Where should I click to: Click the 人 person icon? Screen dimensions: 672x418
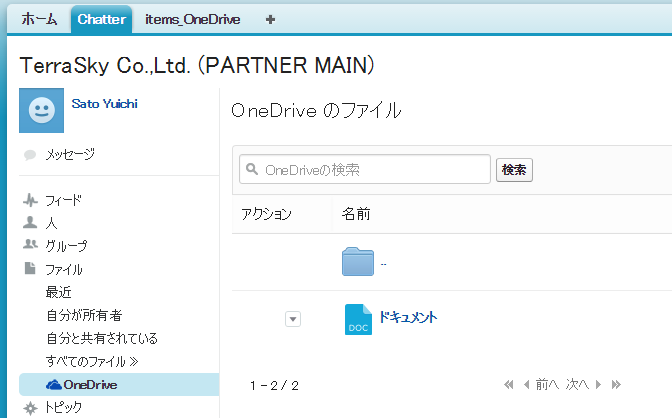pyautogui.click(x=30, y=223)
